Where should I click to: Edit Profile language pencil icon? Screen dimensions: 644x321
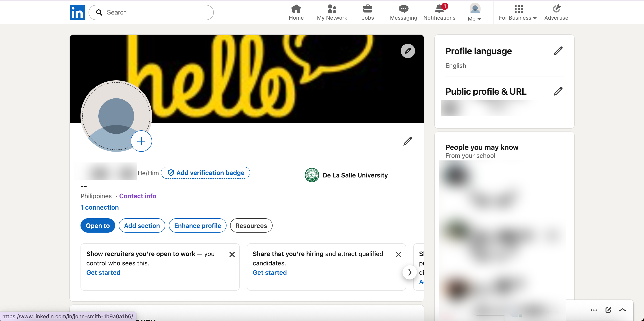click(x=558, y=51)
